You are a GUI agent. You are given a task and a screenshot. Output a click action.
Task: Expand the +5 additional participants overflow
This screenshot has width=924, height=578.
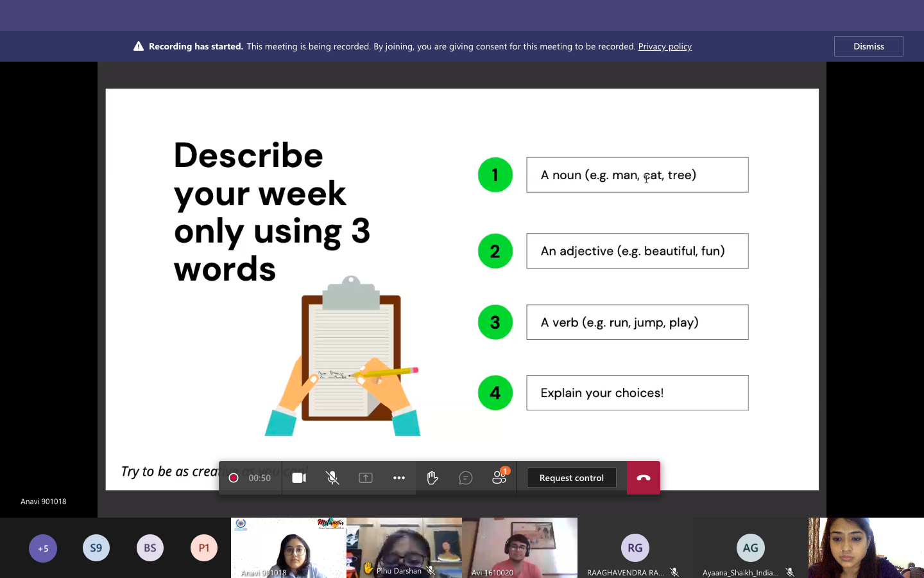pyautogui.click(x=43, y=548)
